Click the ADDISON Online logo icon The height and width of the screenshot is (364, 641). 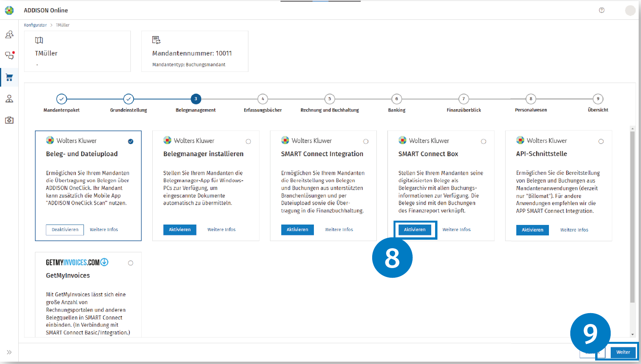(x=9, y=10)
